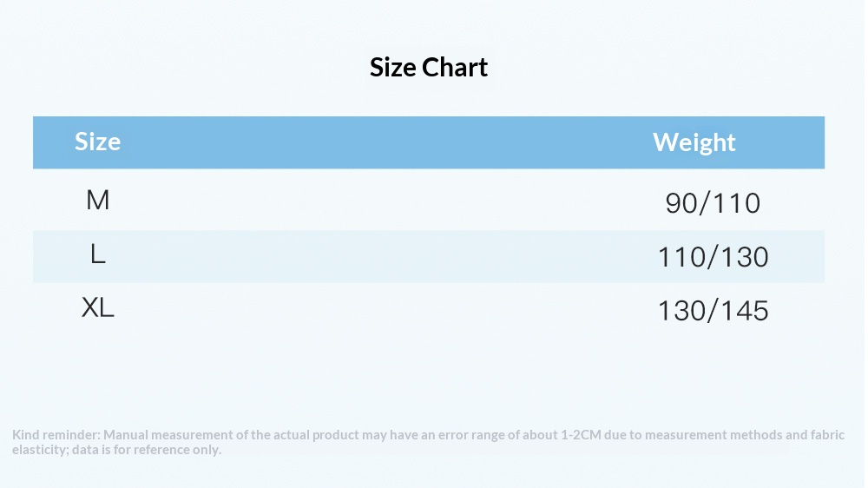Click the Size Chart title
The height and width of the screenshot is (488, 868).
point(429,68)
